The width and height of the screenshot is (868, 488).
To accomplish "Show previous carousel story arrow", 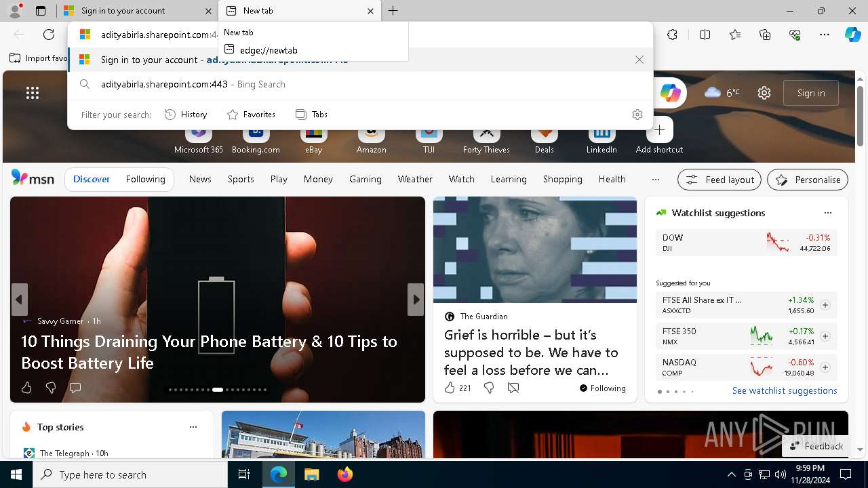I will click(19, 300).
